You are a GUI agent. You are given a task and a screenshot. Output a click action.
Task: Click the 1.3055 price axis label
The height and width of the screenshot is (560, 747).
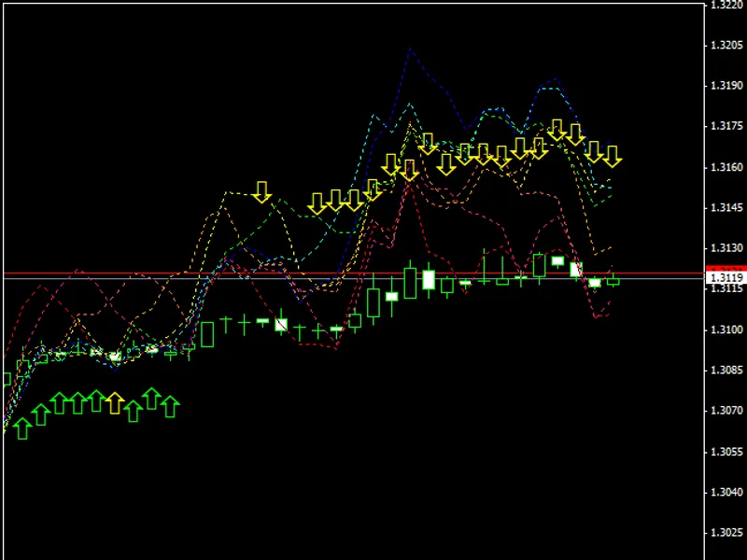726,452
